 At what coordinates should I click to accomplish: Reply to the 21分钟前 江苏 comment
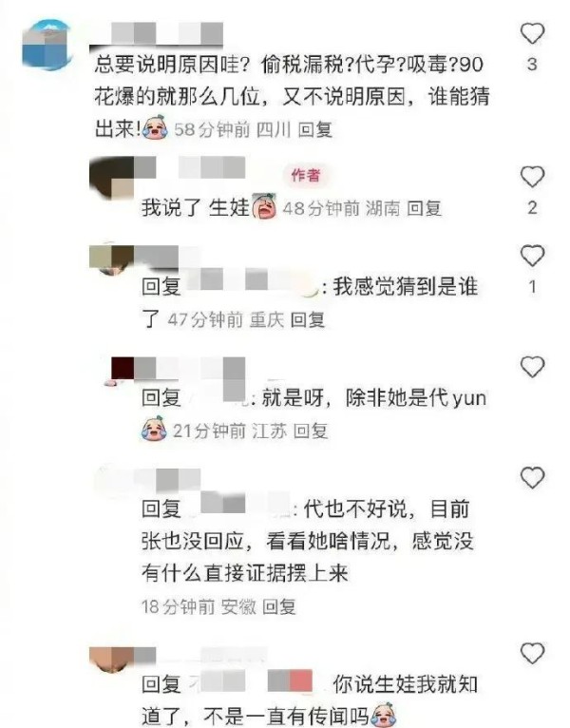311,431
